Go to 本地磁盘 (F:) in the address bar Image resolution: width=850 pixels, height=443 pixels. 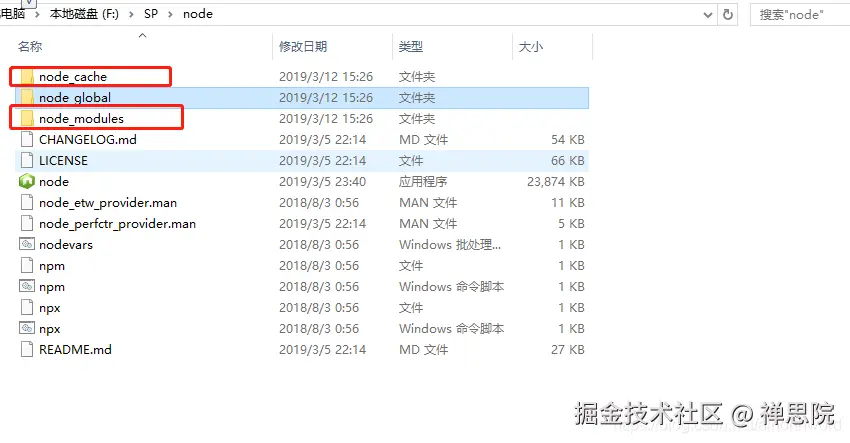84,14
